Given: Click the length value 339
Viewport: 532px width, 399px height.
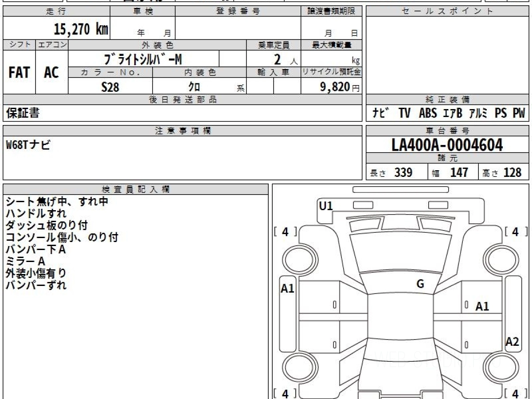Looking at the screenshot, I should [403, 172].
